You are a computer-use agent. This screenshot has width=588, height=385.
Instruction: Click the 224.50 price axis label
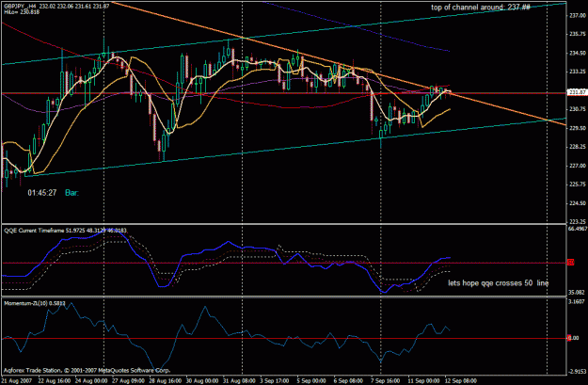tap(578, 203)
